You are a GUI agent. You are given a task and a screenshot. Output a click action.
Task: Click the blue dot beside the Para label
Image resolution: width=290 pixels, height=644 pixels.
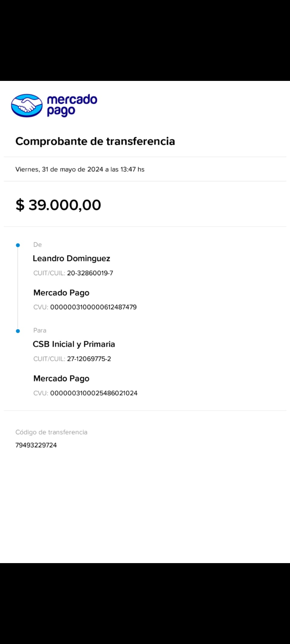18,331
